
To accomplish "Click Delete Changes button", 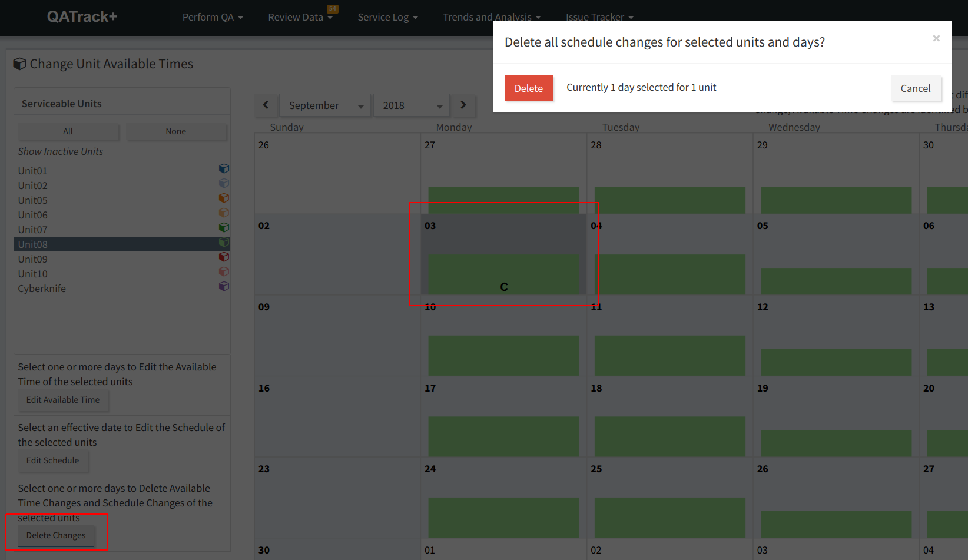I will (x=56, y=535).
